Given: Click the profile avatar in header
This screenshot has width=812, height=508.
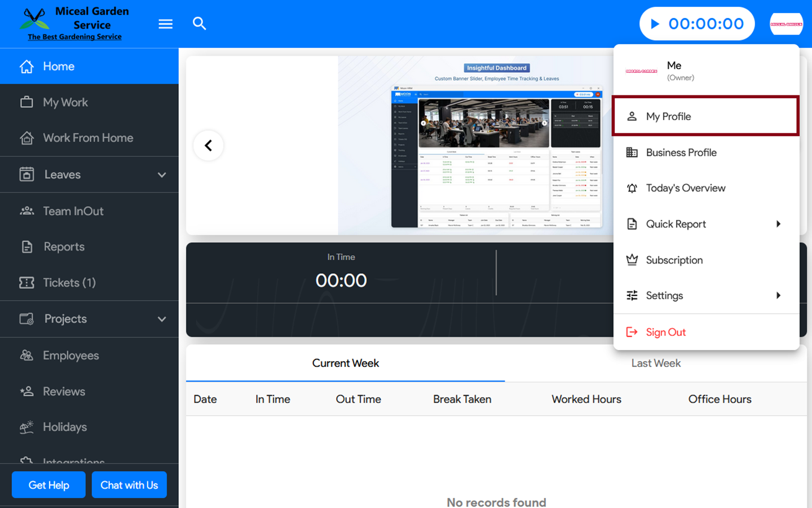Looking at the screenshot, I should [x=786, y=24].
